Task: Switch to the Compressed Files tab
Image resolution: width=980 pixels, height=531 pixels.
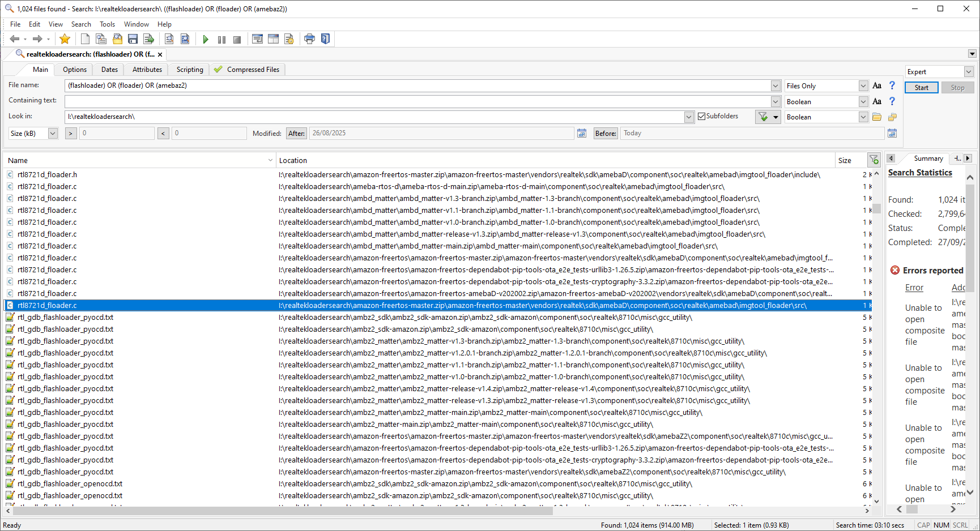Action: click(x=247, y=70)
